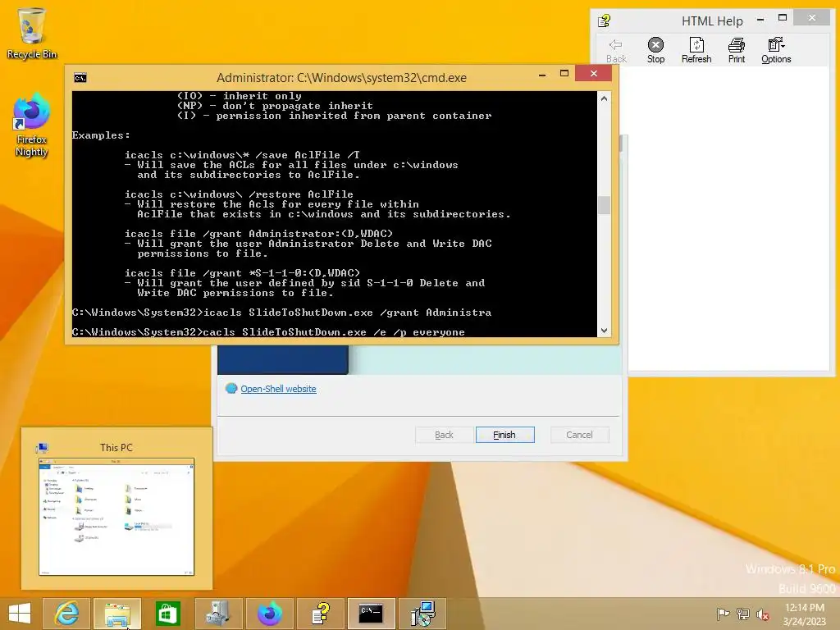Click the This PC window preview thumbnail

click(116, 517)
